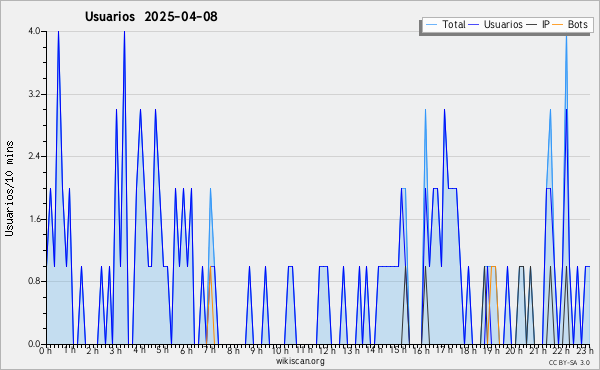Click the orange Bots plateau near 19 h
600x370 pixels.
click(x=493, y=267)
